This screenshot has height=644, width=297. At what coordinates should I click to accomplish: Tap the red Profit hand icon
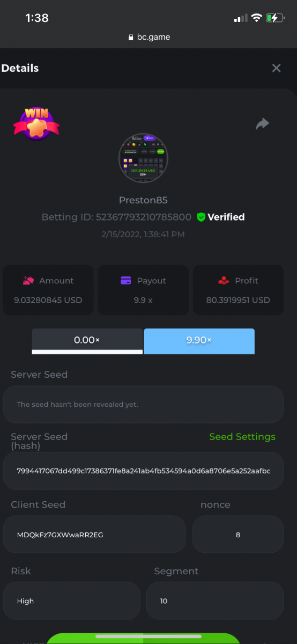point(224,280)
